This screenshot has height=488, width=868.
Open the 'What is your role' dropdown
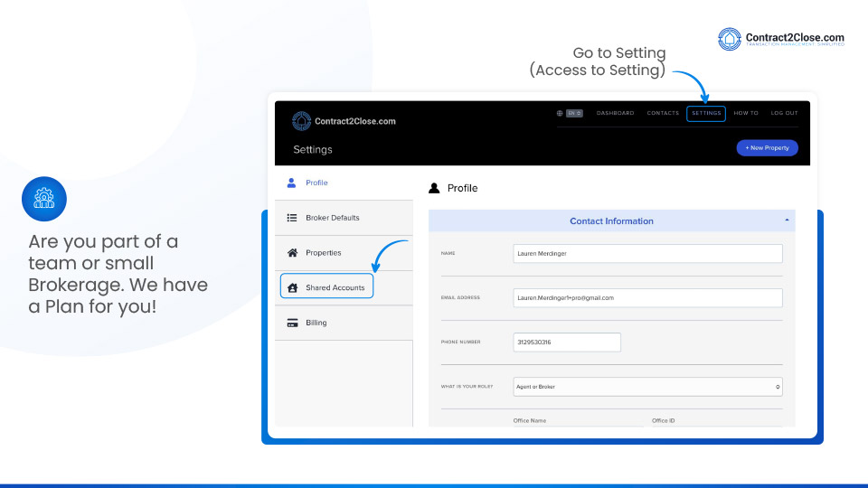[647, 387]
